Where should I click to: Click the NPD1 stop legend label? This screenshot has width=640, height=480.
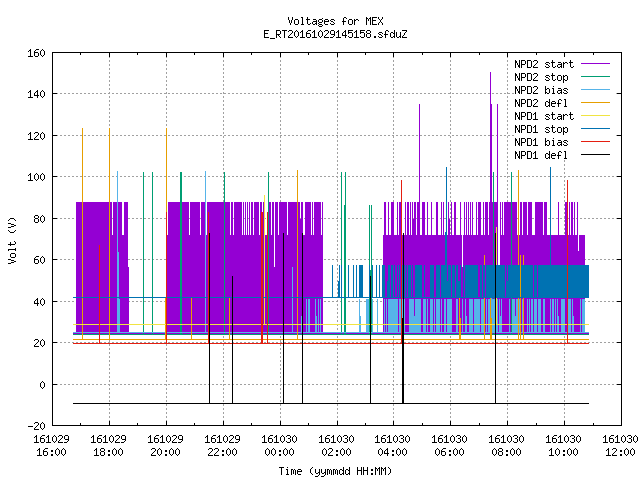(541, 129)
